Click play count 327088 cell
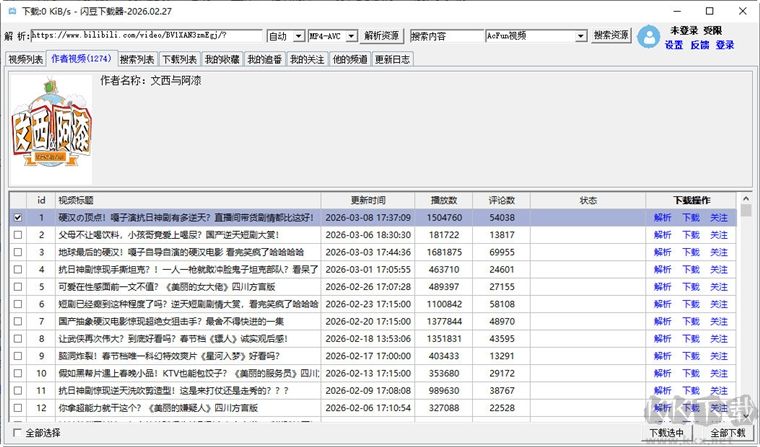Screen dimensions: 760x447 tap(443, 408)
